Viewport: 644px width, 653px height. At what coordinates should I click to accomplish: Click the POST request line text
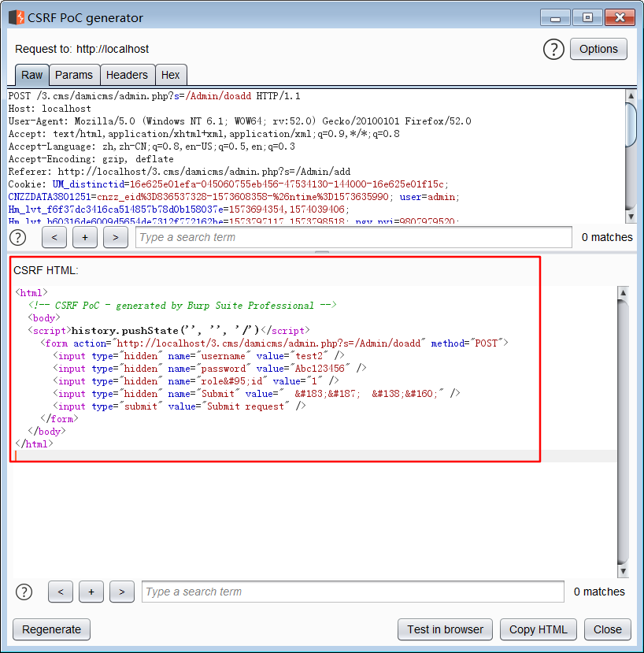[x=154, y=96]
